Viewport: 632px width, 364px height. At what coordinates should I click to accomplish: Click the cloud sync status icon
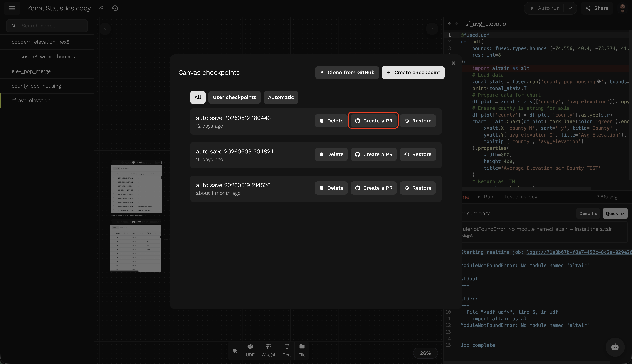click(x=102, y=8)
